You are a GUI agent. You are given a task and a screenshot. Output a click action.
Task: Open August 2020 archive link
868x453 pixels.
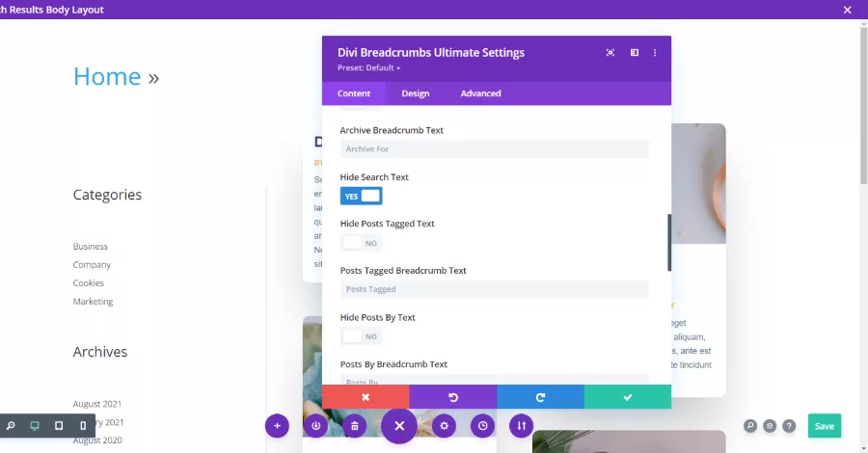pos(97,440)
